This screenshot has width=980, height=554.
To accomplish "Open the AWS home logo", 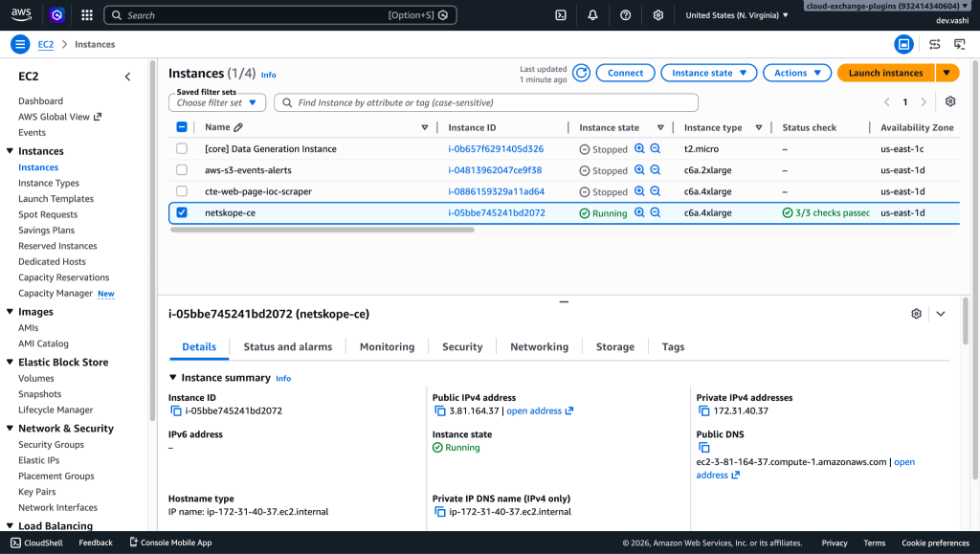I will pos(21,15).
